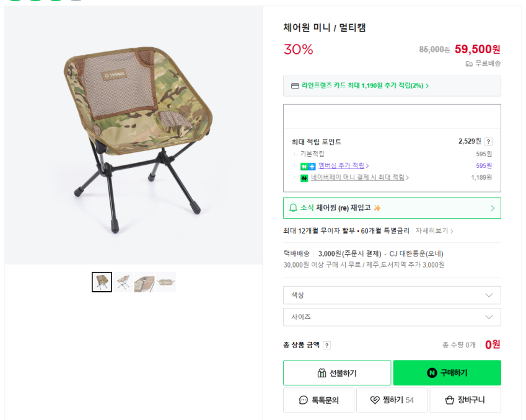Image resolution: width=526 pixels, height=420 pixels.
Task: Click the bell icon in 소식 banner
Action: 293,208
